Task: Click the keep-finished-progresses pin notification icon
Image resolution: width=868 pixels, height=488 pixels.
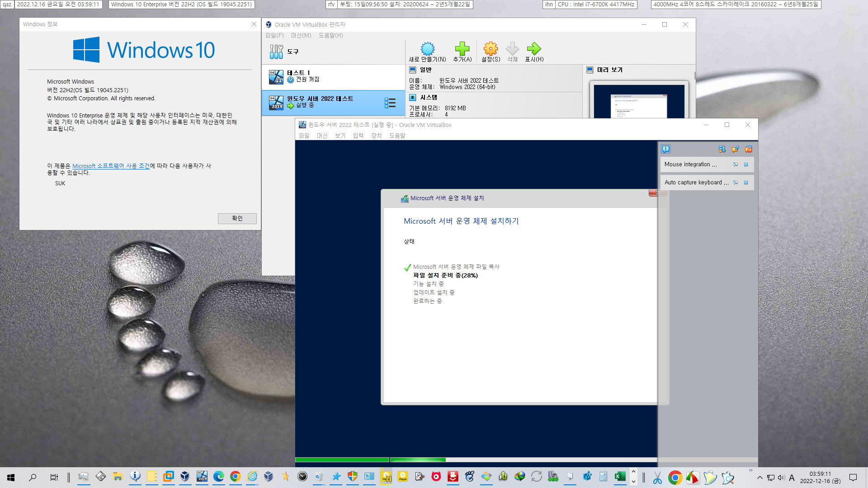Action: point(736,149)
